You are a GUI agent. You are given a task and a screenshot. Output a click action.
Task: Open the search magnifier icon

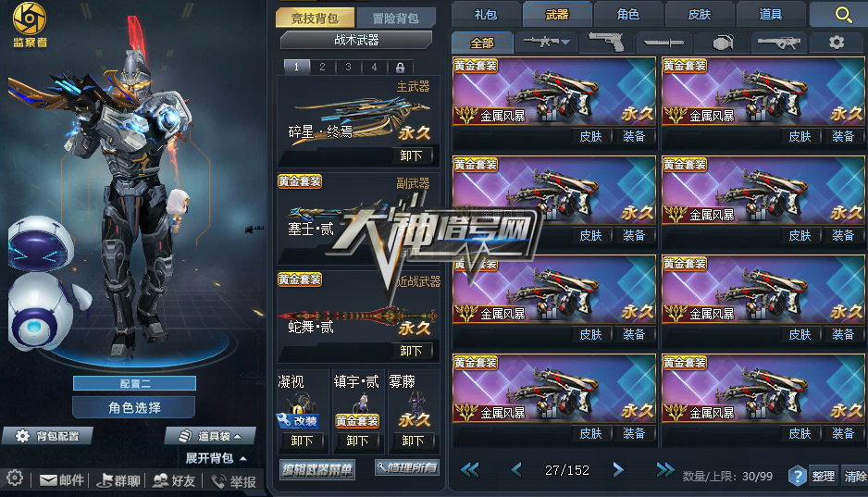pyautogui.click(x=843, y=15)
